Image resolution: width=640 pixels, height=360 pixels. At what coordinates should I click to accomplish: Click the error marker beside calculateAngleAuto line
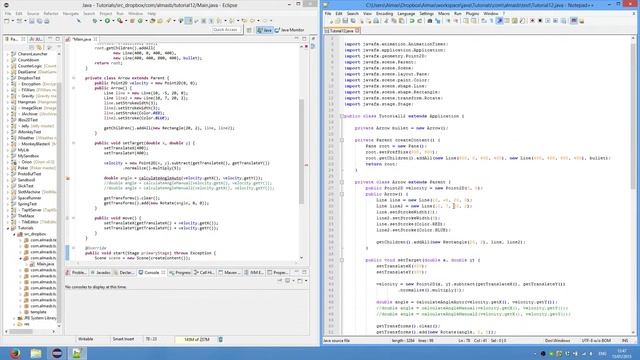[x=68, y=178]
